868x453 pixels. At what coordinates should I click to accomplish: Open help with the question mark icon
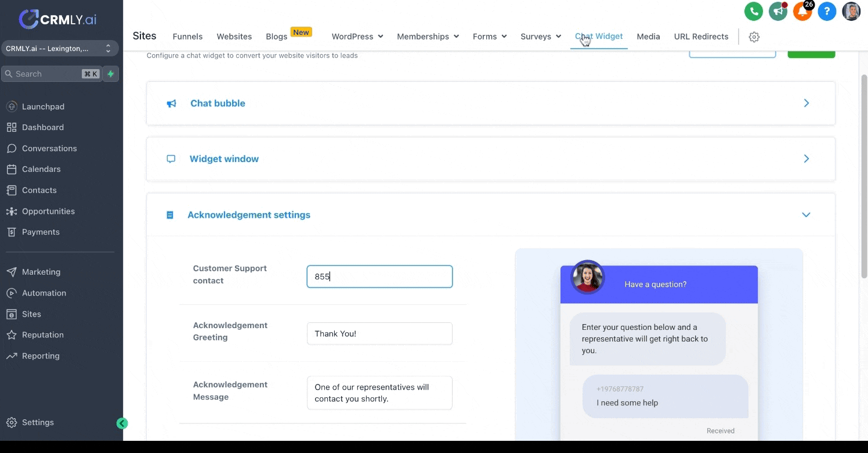tap(827, 11)
